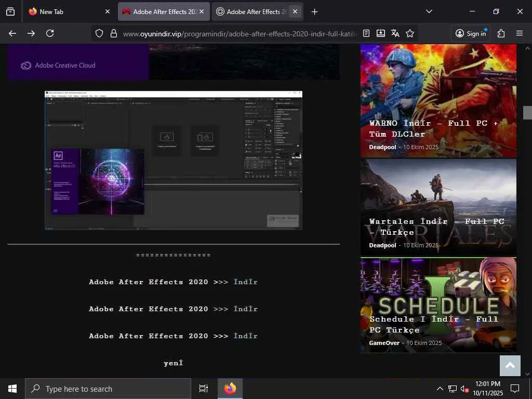The width and height of the screenshot is (532, 399).
Task: Go forward with the forward arrow
Action: pyautogui.click(x=31, y=33)
